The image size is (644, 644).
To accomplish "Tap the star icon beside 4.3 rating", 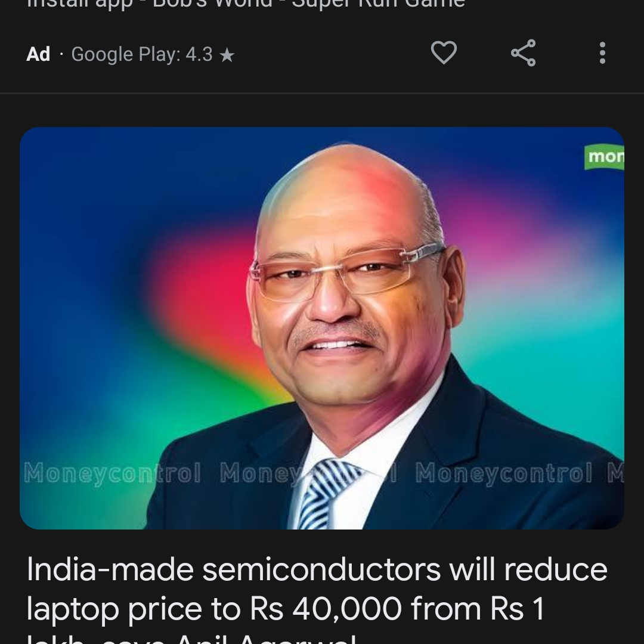I will point(227,55).
